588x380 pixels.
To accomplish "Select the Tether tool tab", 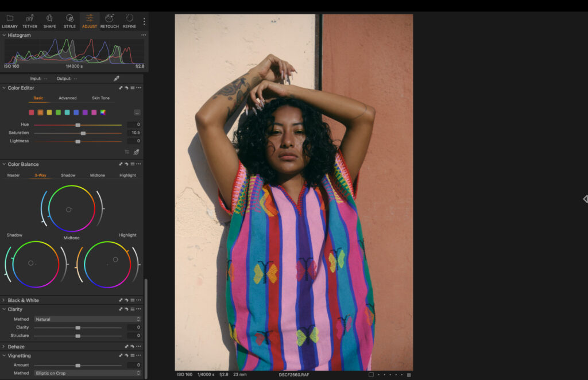I will click(29, 21).
